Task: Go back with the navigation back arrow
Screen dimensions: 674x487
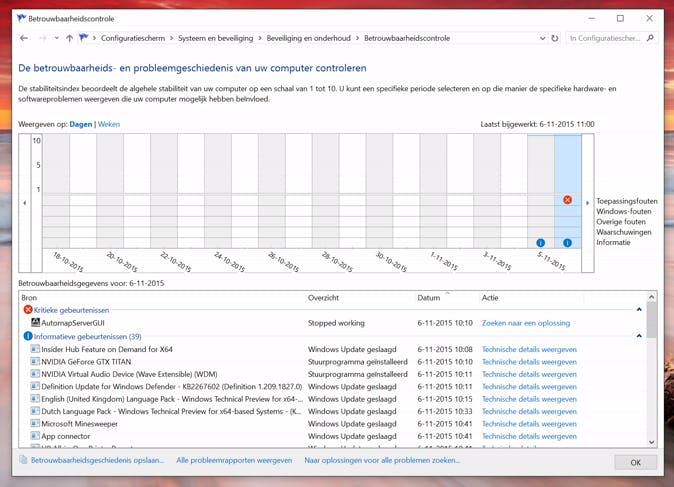Action: 24,38
